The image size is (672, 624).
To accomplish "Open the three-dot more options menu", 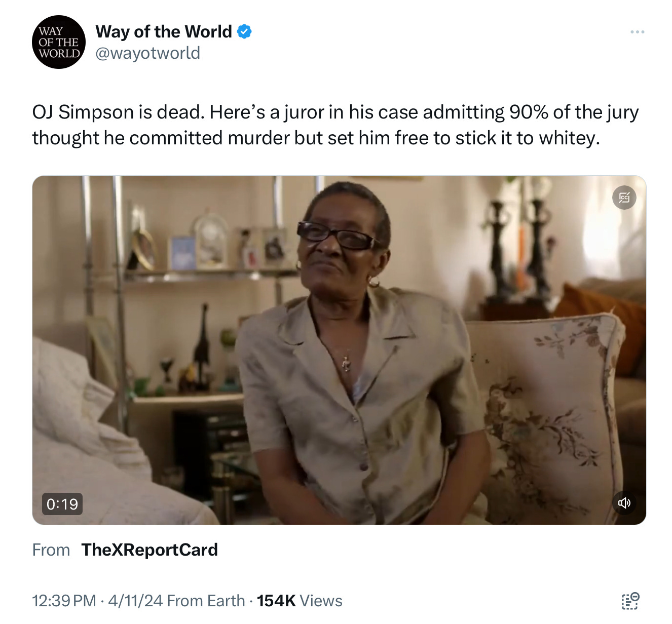I will point(637,32).
